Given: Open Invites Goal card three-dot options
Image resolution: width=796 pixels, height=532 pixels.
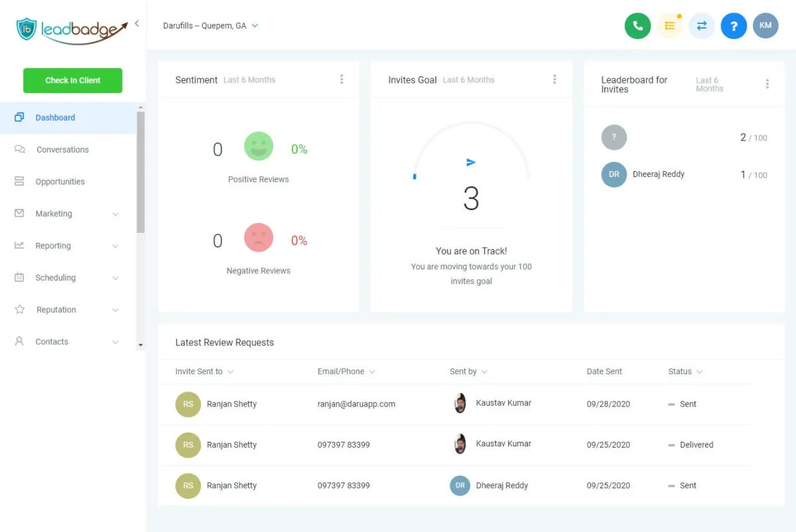Looking at the screenshot, I should point(555,80).
